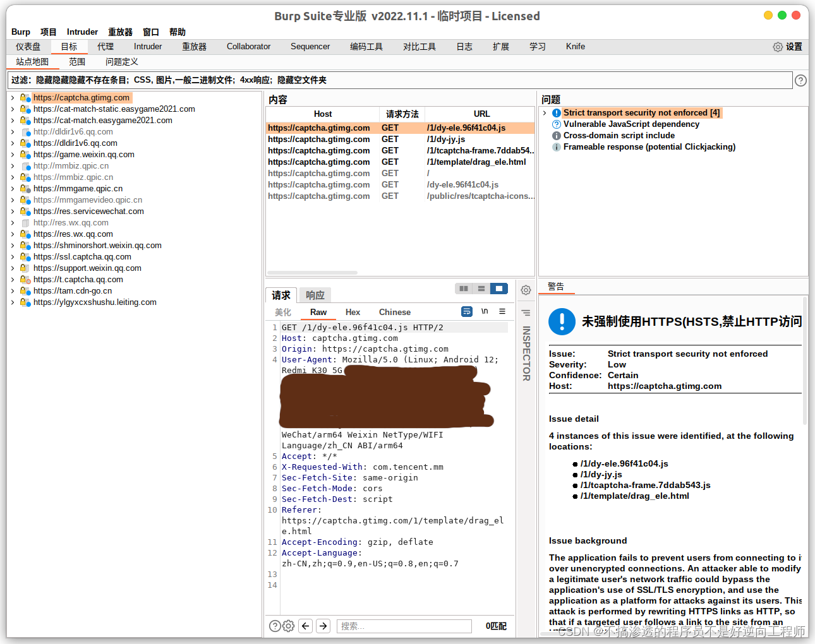The height and width of the screenshot is (644, 815).
Task: Select the stacked layout icon
Action: 481,289
